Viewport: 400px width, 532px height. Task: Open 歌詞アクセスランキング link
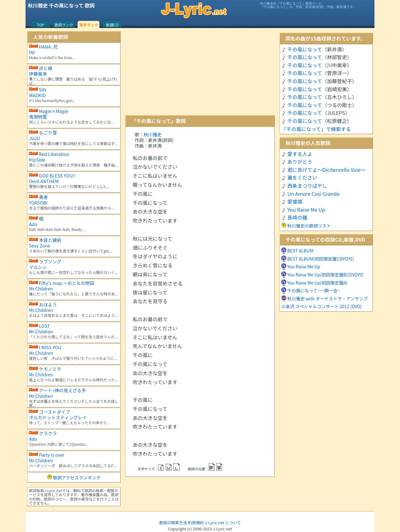tap(77, 478)
